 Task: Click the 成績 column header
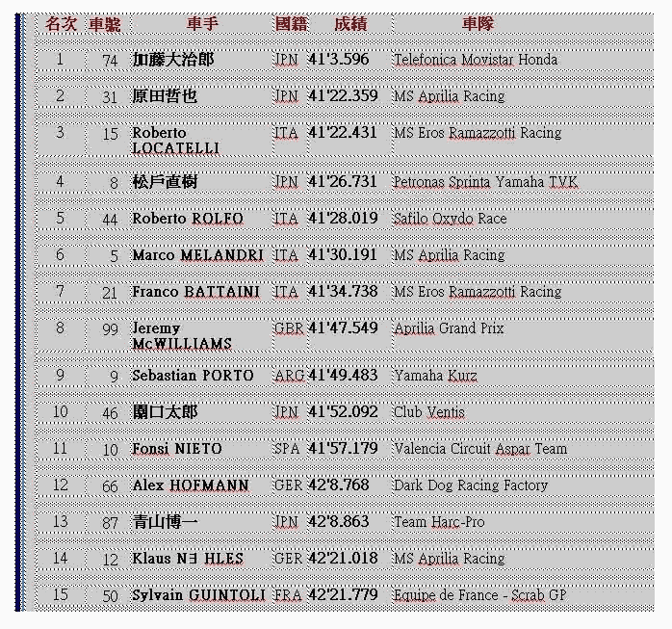tap(350, 24)
